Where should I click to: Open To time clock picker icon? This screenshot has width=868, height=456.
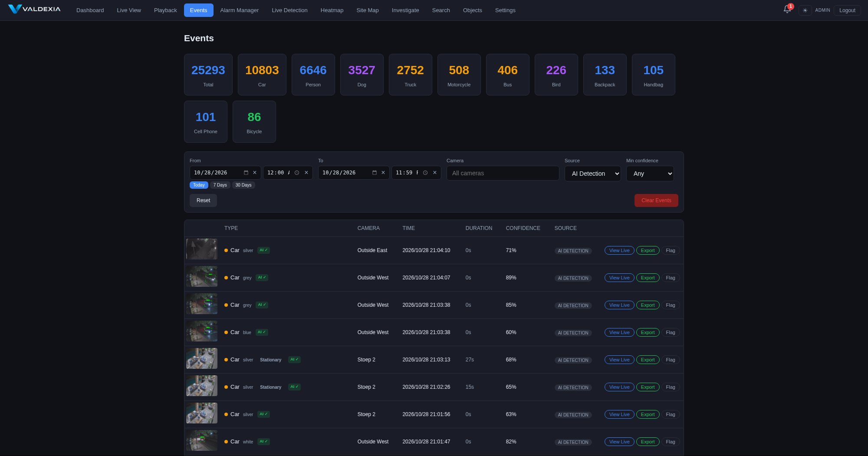coord(425,173)
